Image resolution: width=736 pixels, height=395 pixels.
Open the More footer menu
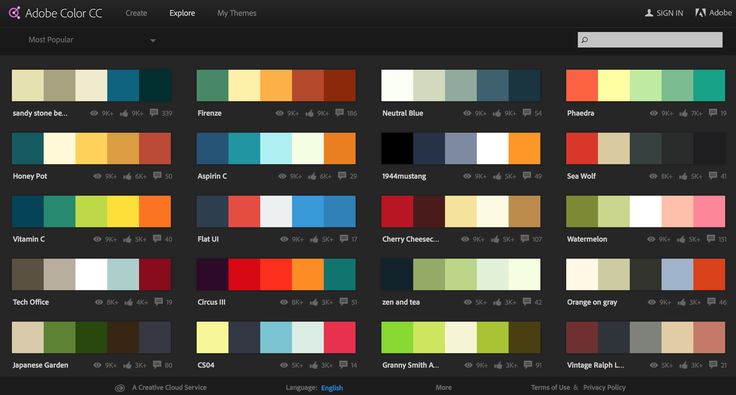pos(444,387)
